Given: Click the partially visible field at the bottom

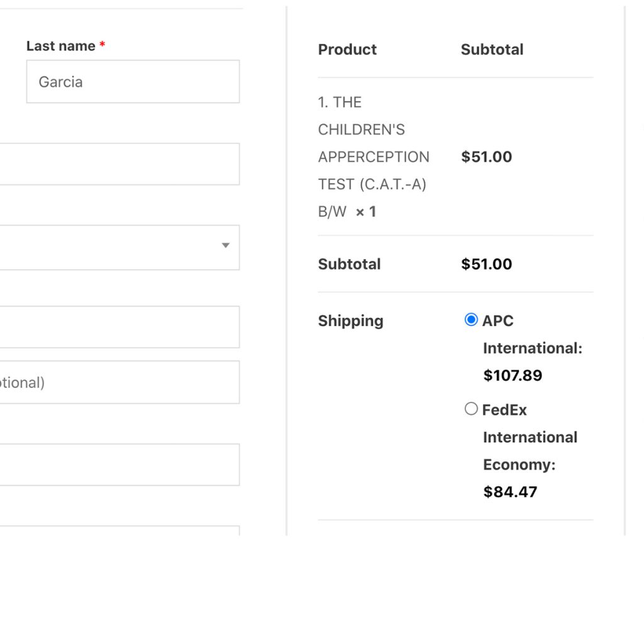Looking at the screenshot, I should (x=119, y=530).
